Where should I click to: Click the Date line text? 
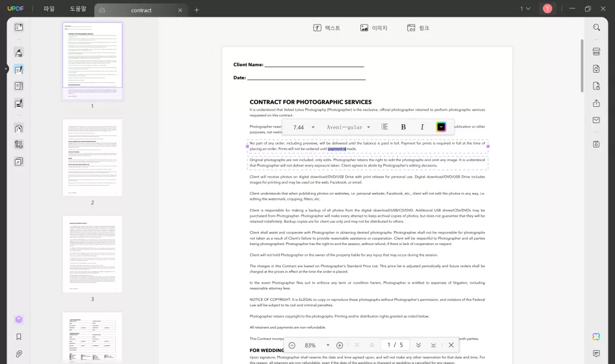tap(299, 77)
